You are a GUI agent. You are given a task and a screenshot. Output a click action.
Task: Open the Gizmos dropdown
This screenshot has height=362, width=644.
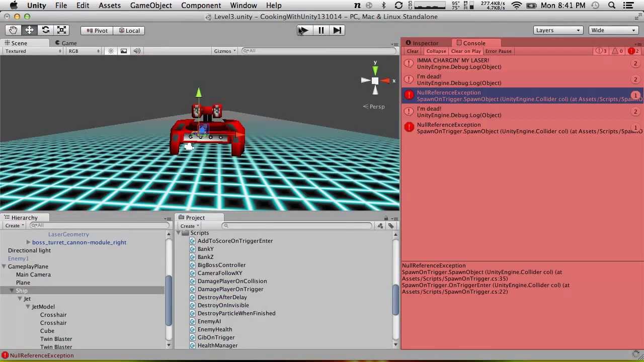(224, 51)
